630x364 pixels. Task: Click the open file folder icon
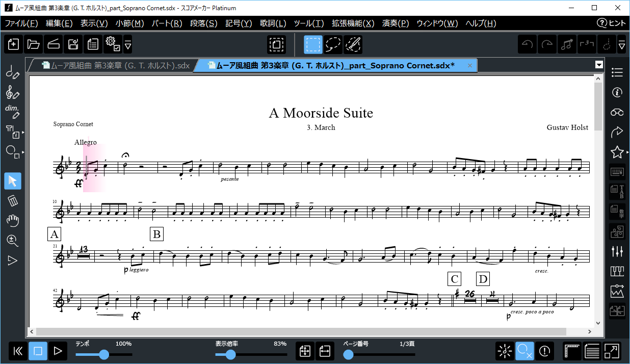34,45
